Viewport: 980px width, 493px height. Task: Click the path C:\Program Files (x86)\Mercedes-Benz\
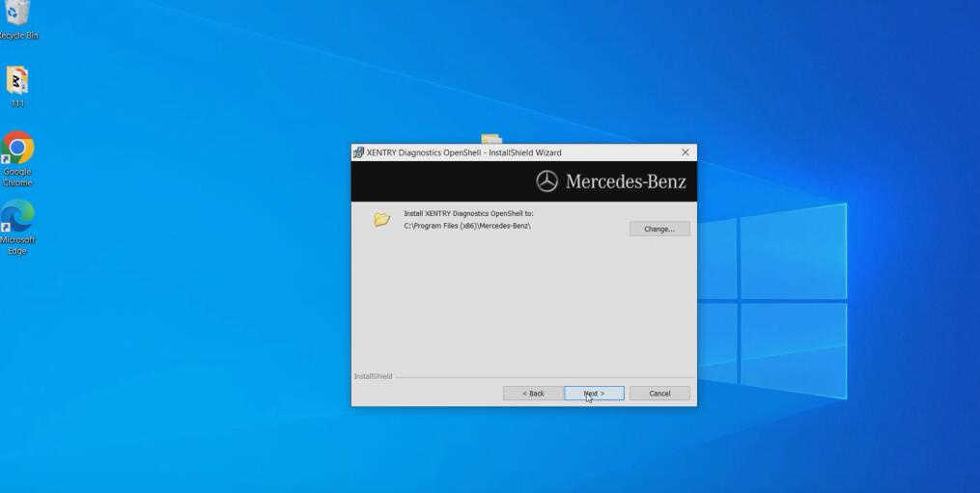coord(467,226)
